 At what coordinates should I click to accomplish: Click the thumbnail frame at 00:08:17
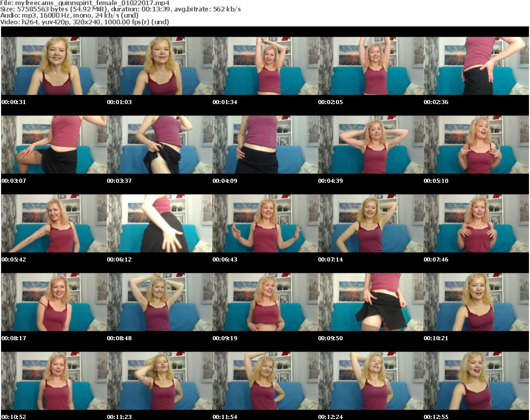pyautogui.click(x=54, y=302)
